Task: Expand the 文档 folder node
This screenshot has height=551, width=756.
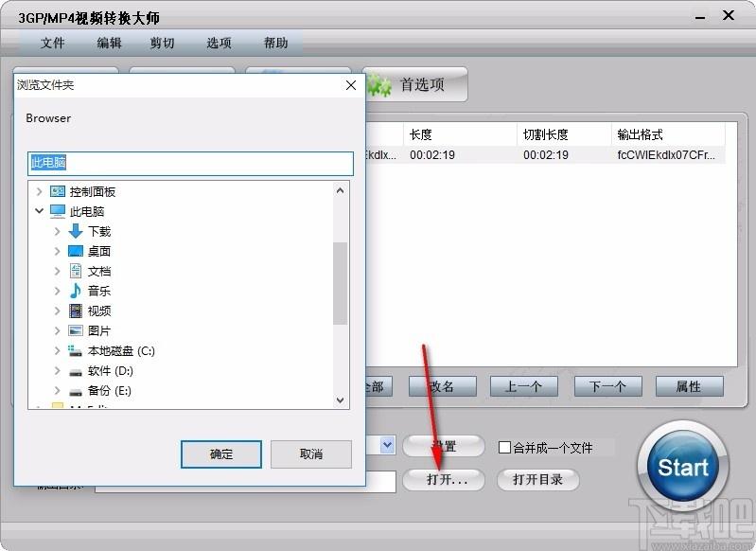Action: coord(57,271)
